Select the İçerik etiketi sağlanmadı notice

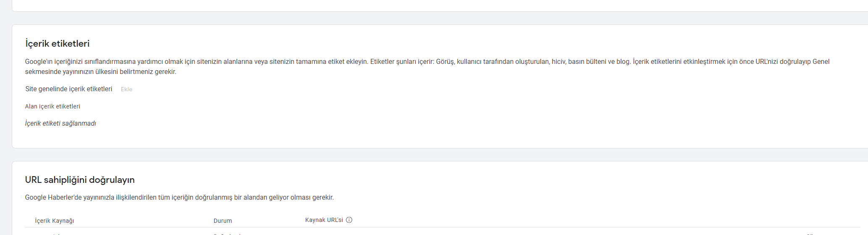click(x=60, y=124)
